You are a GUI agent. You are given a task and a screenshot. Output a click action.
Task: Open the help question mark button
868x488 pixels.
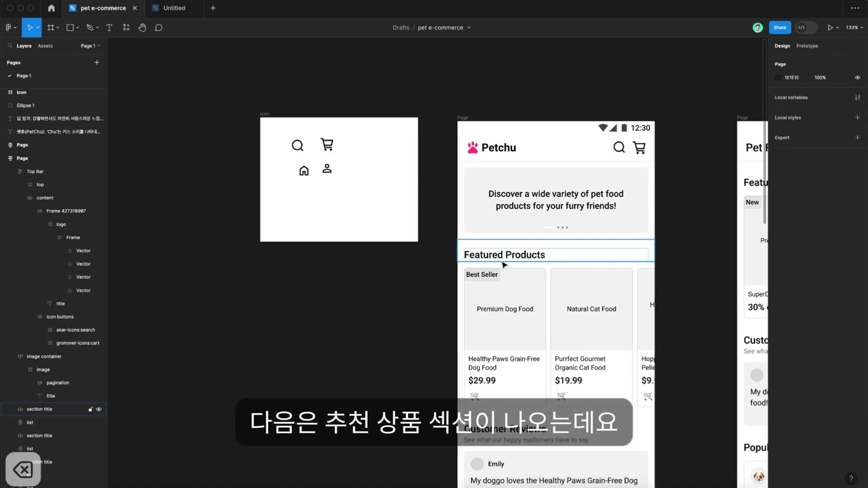tap(851, 478)
